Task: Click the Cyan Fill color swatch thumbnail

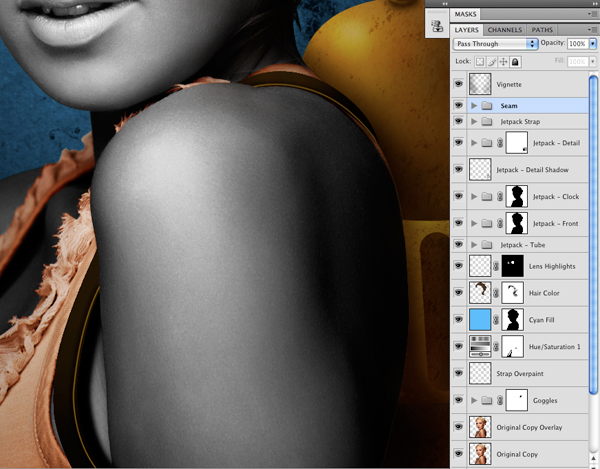Action: (480, 319)
